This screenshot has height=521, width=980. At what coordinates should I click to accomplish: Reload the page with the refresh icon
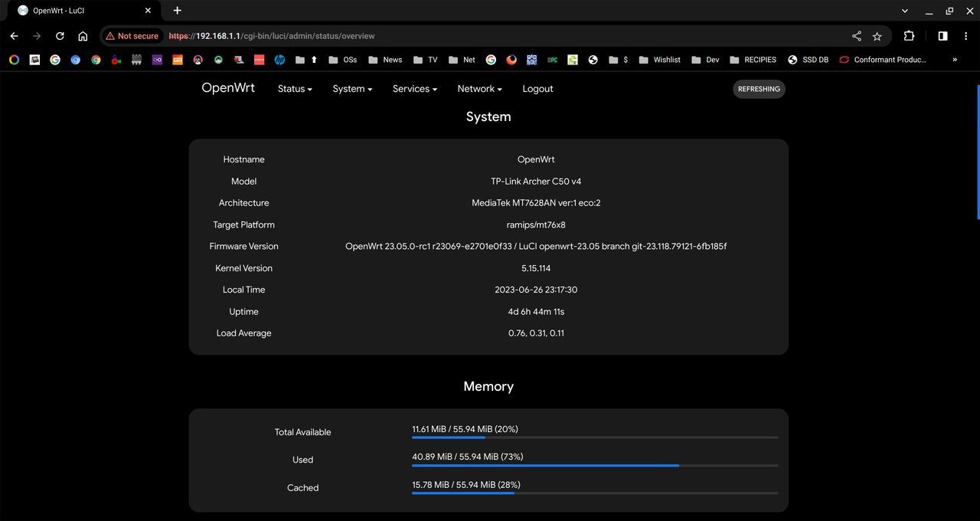60,36
